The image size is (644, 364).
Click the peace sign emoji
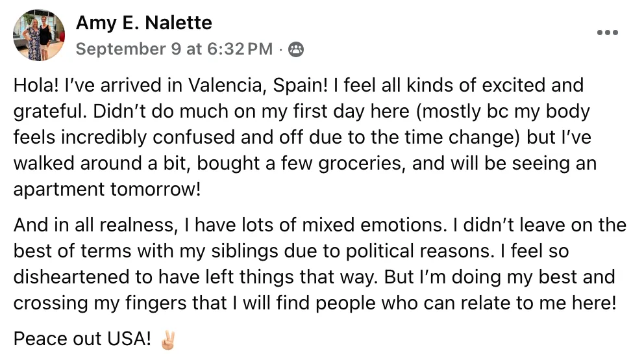[x=167, y=339]
